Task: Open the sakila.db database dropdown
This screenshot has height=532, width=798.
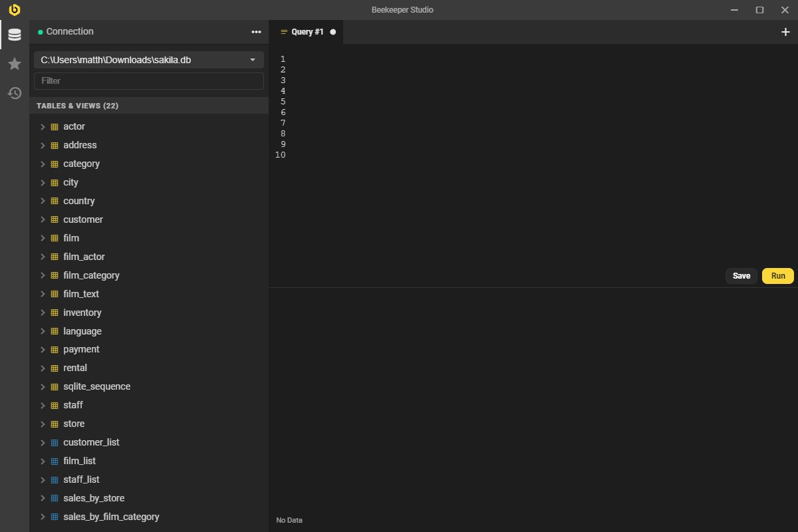Action: [x=149, y=60]
